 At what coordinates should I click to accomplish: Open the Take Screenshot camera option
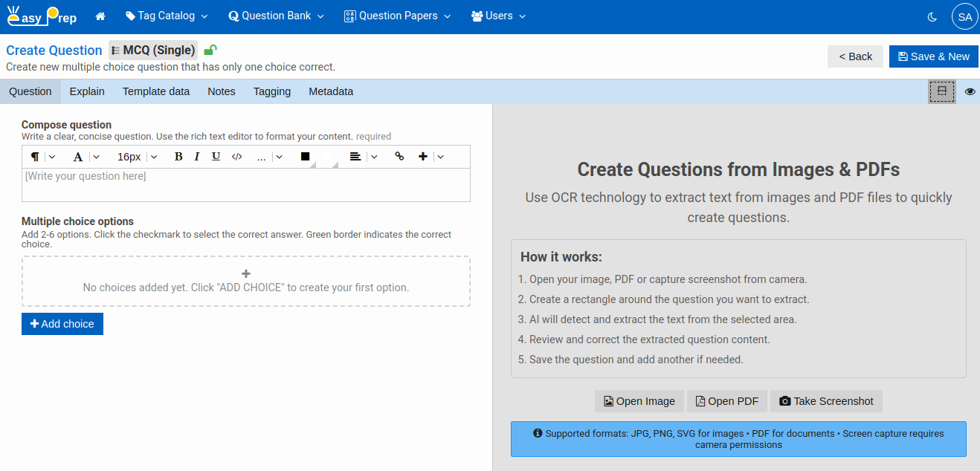(826, 400)
